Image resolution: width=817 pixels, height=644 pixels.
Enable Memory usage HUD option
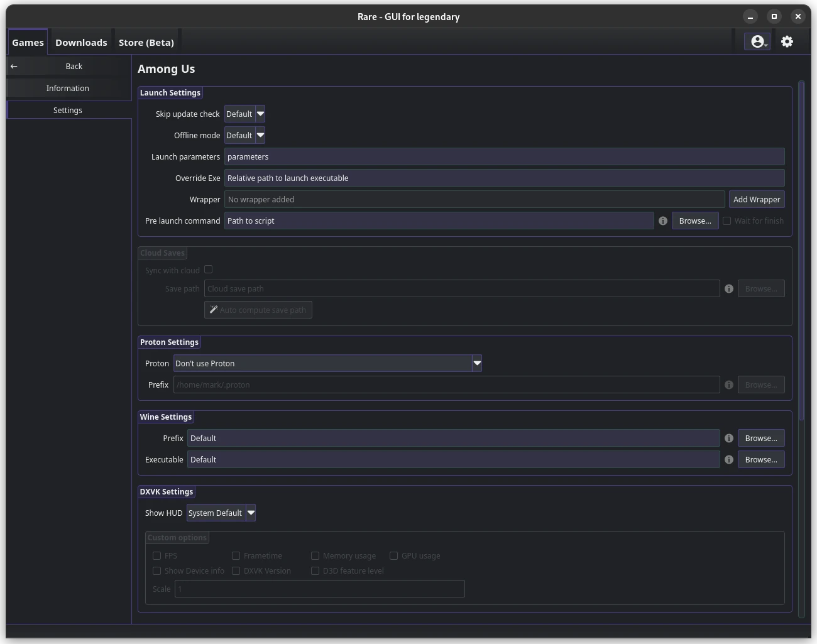[315, 555]
